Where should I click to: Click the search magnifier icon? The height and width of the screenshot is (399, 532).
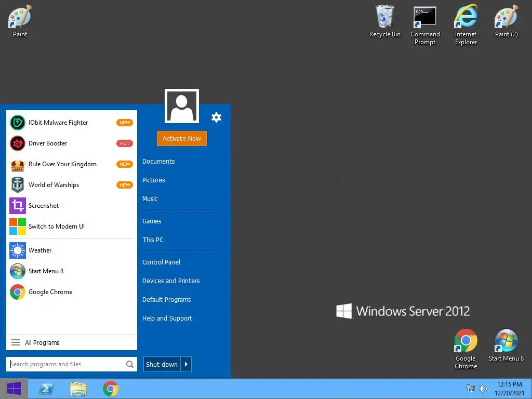click(129, 364)
